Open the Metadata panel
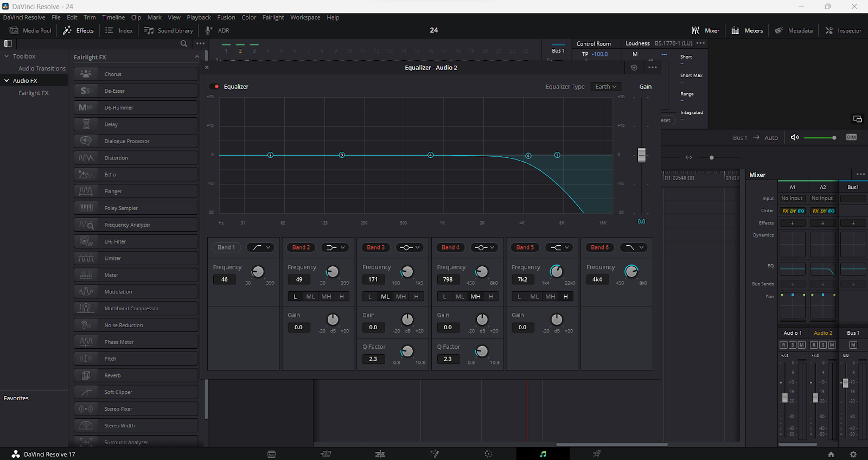 pyautogui.click(x=793, y=30)
